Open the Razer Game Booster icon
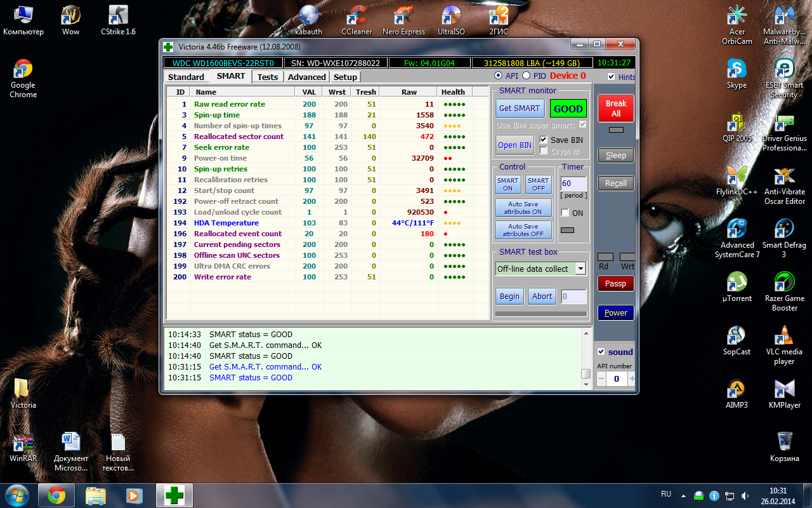This screenshot has height=508, width=812. (x=784, y=292)
